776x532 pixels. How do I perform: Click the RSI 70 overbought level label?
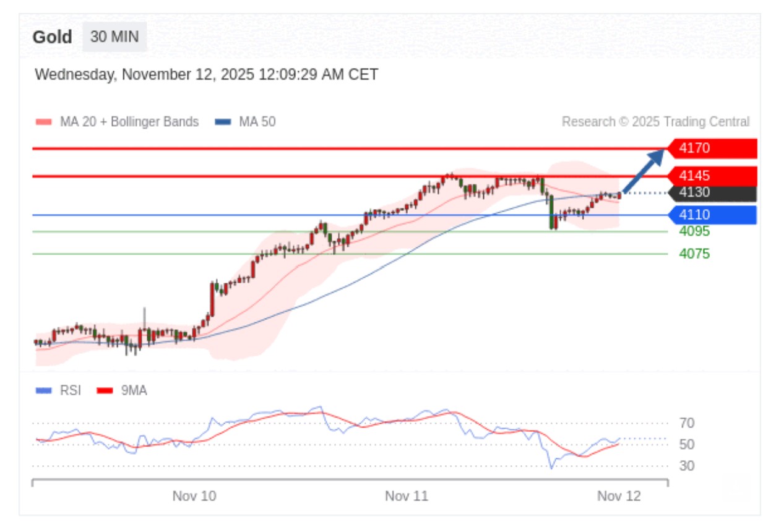click(686, 424)
